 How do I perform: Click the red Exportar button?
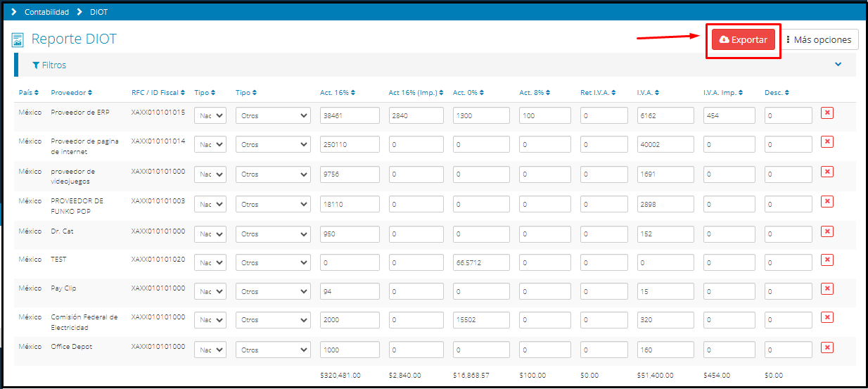point(743,40)
